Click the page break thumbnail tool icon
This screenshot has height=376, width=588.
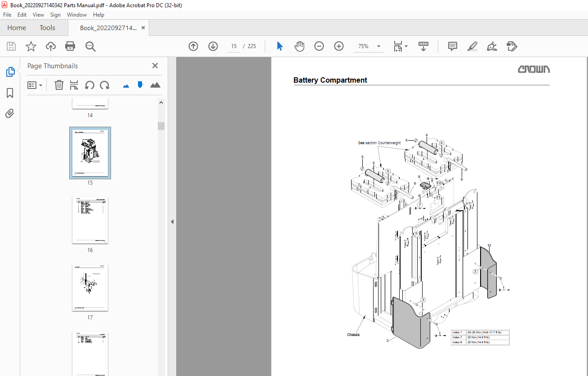click(74, 85)
